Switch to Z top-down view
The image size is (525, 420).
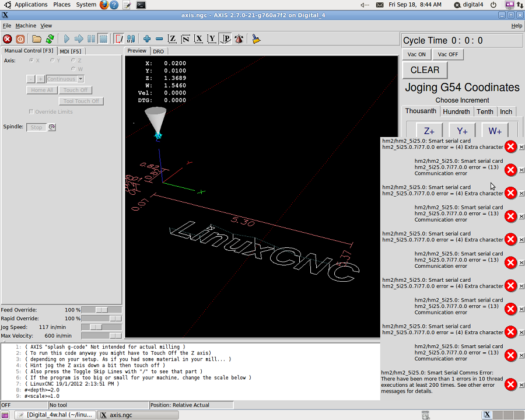(x=173, y=39)
